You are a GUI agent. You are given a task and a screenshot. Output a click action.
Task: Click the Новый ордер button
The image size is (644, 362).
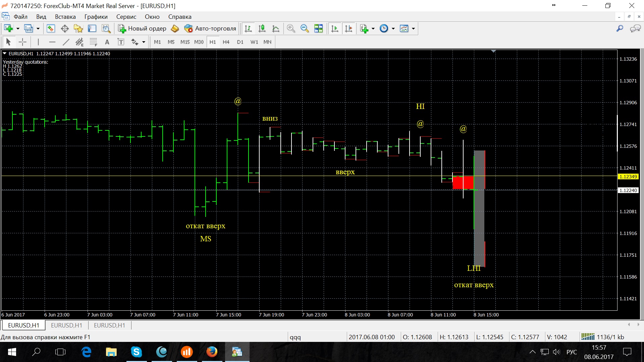[x=142, y=28]
